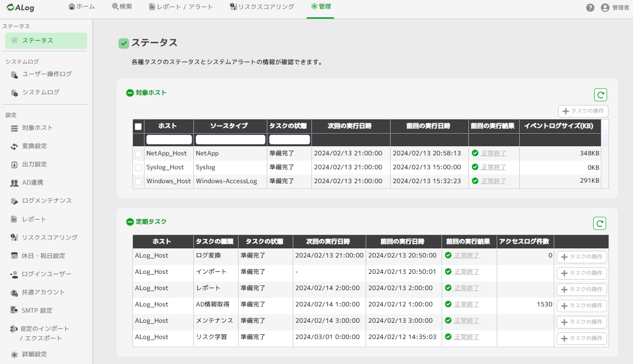
Task: Toggle select-all checkbox in host table header
Action: pyautogui.click(x=138, y=127)
